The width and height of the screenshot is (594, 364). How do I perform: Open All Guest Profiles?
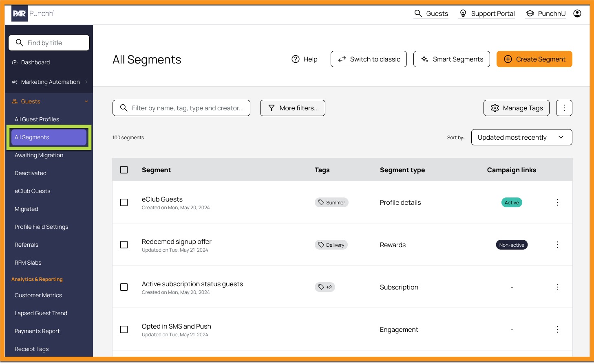point(37,119)
